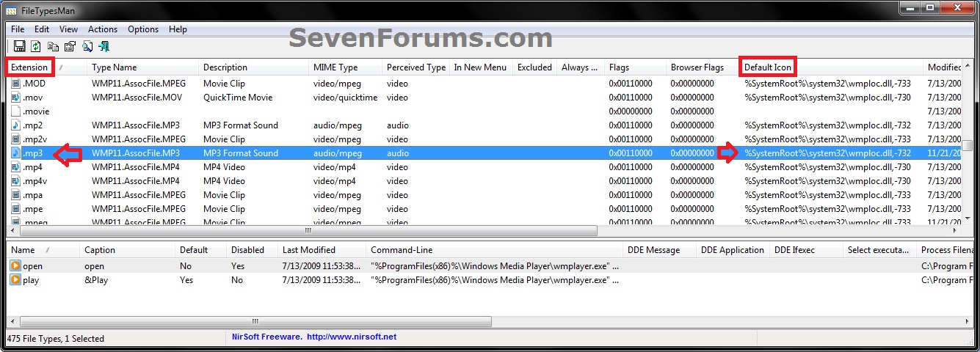This screenshot has height=352, width=980.
Task: Click the 'open' action player icon
Action: [15, 266]
